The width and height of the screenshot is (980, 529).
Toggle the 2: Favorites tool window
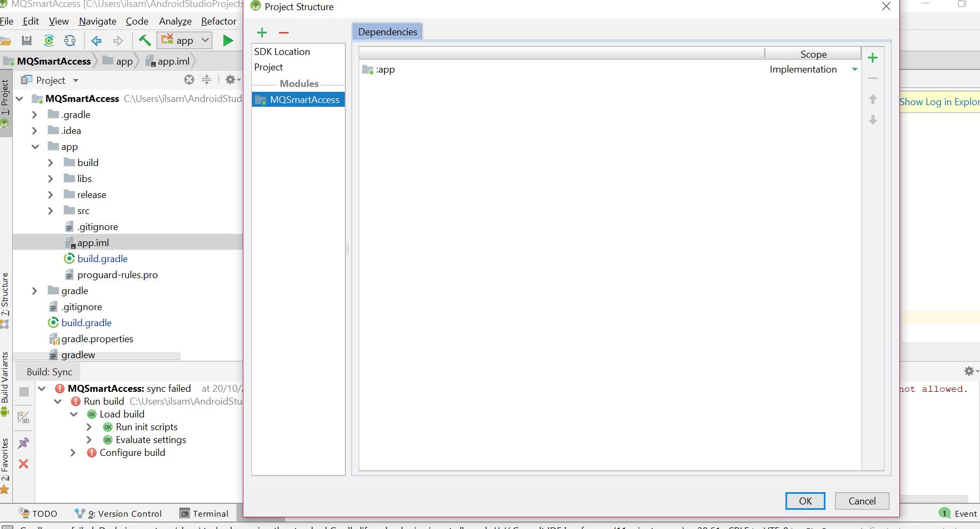(5, 459)
